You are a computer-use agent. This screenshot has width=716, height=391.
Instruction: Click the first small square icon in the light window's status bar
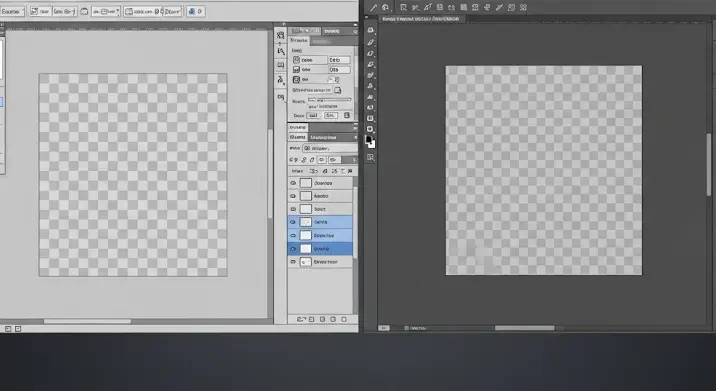8,329
